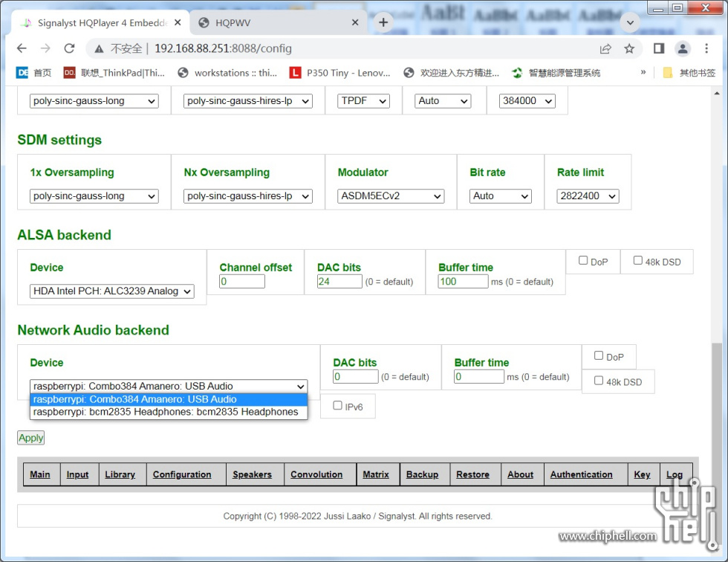Open the Modulator ASDM5ECv2 dropdown
Screen dimensions: 728x562
pyautogui.click(x=391, y=196)
